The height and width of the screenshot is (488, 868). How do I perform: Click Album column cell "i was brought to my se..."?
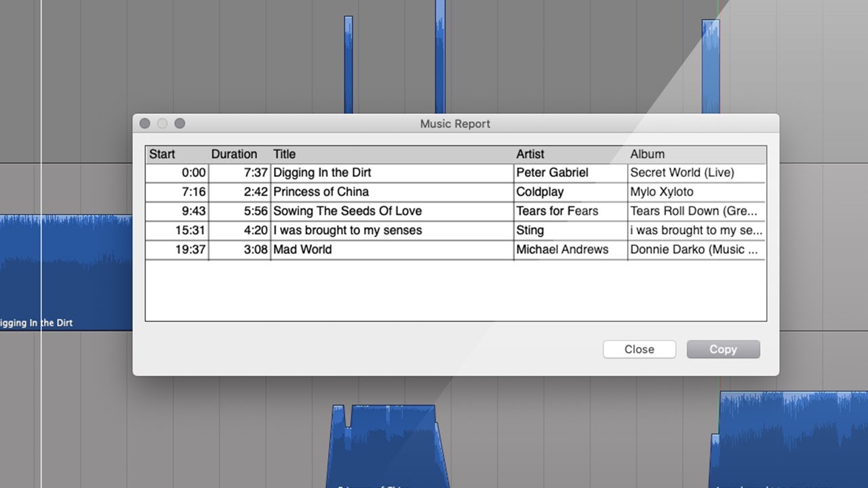696,230
